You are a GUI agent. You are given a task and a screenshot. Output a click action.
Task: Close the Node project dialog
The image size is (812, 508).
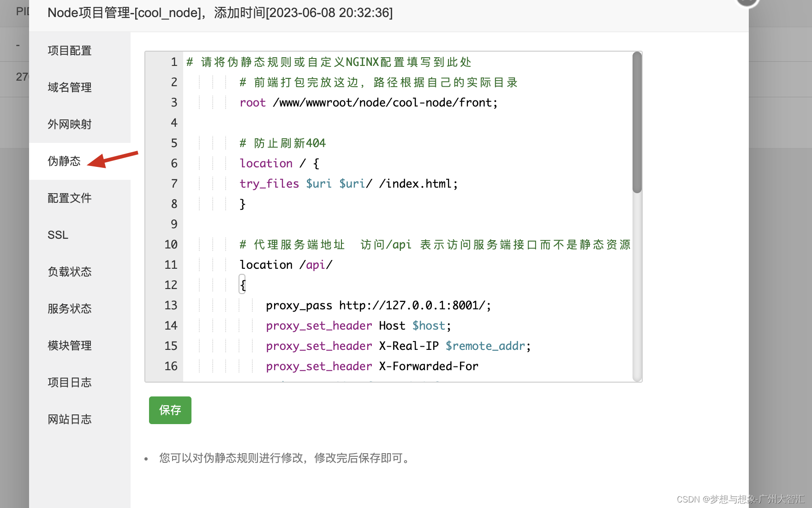[747, 1]
